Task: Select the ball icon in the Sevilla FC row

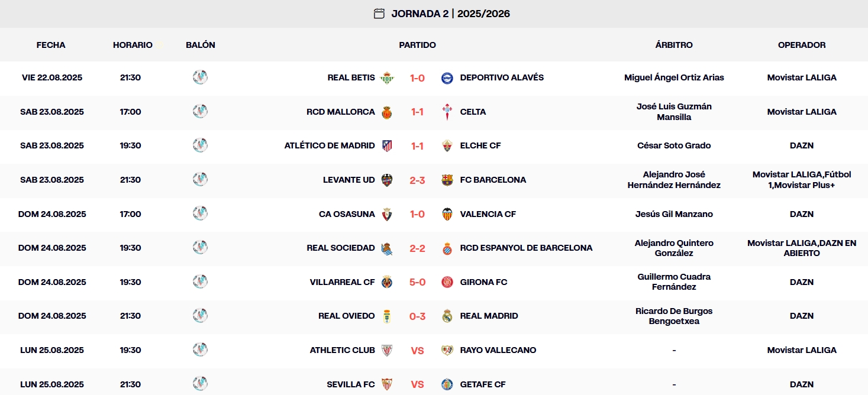Action: [x=201, y=384]
